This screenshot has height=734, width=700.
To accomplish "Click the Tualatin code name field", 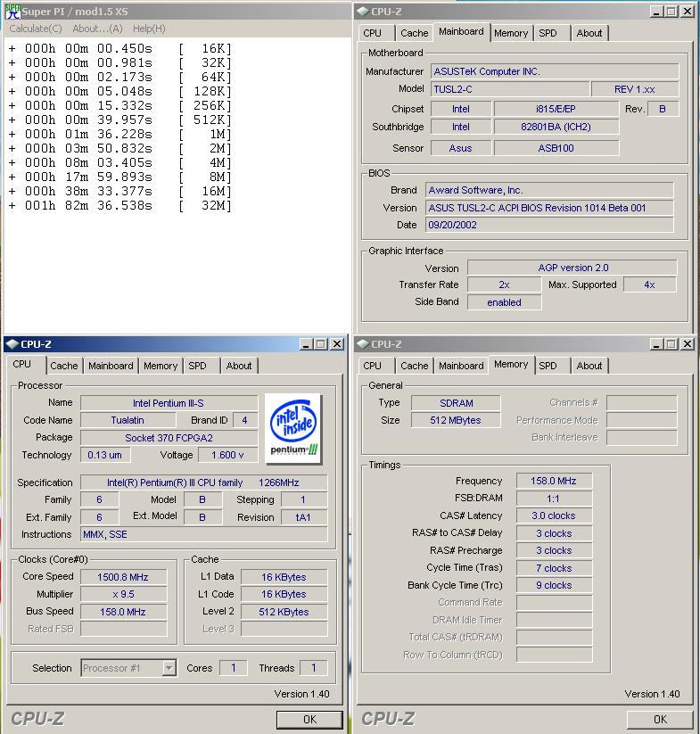I will coord(127,420).
